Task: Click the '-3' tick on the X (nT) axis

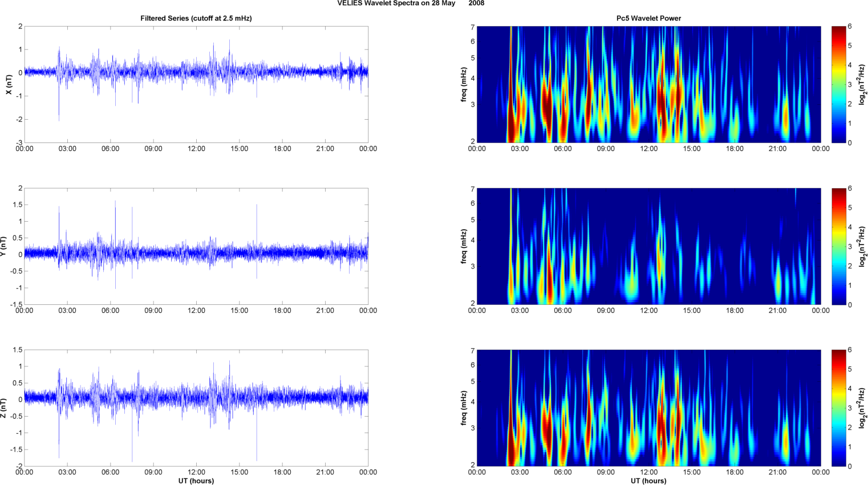Action: 19,143
